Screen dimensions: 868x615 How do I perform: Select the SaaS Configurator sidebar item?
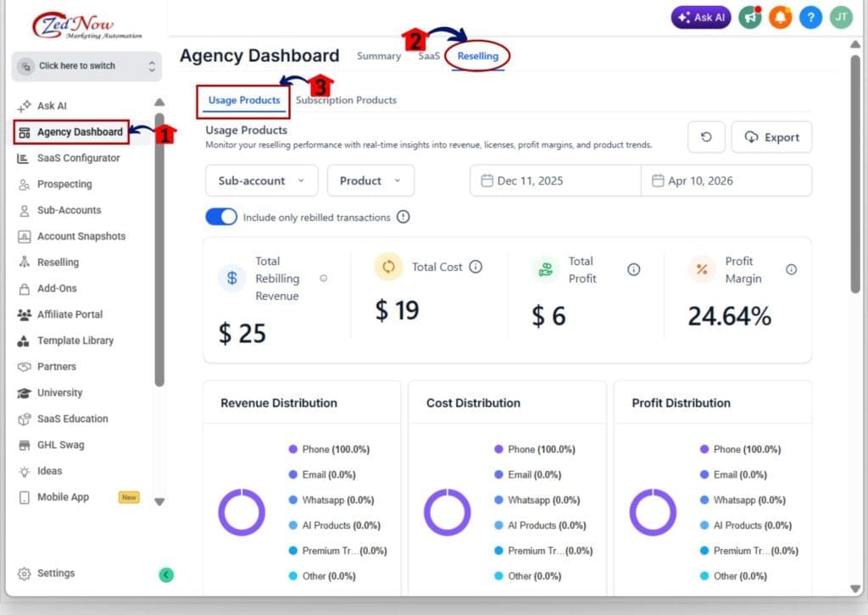[81, 158]
